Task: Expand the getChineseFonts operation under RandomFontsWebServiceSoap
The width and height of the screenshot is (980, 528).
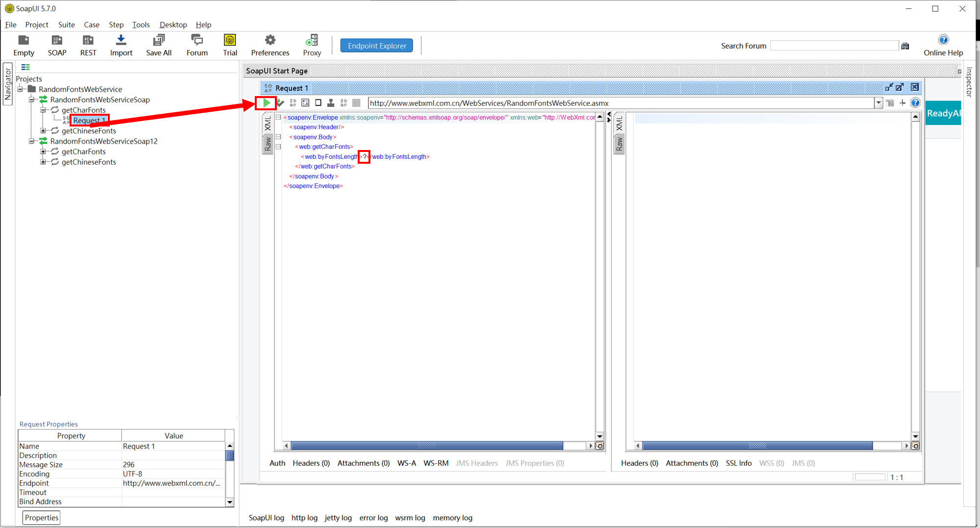Action: (x=43, y=131)
